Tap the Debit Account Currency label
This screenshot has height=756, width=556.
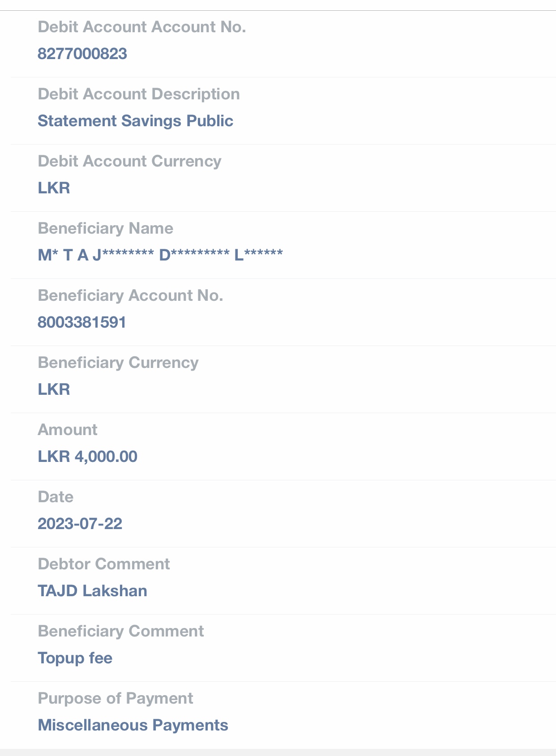click(x=129, y=161)
